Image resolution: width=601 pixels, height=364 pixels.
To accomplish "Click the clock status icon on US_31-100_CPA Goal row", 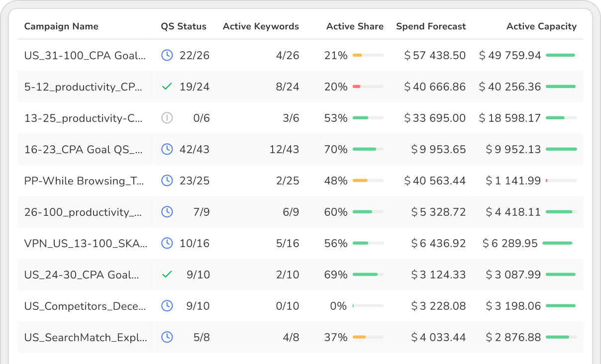I will pyautogui.click(x=167, y=55).
